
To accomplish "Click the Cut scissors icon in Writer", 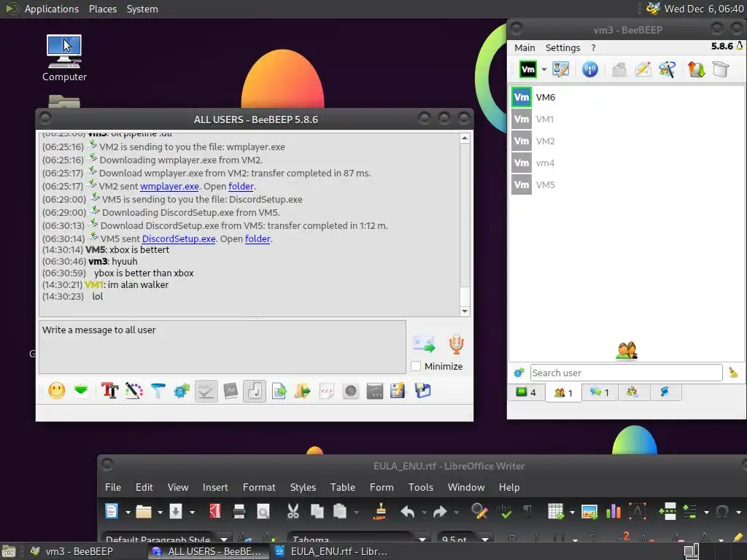I will click(x=293, y=512).
